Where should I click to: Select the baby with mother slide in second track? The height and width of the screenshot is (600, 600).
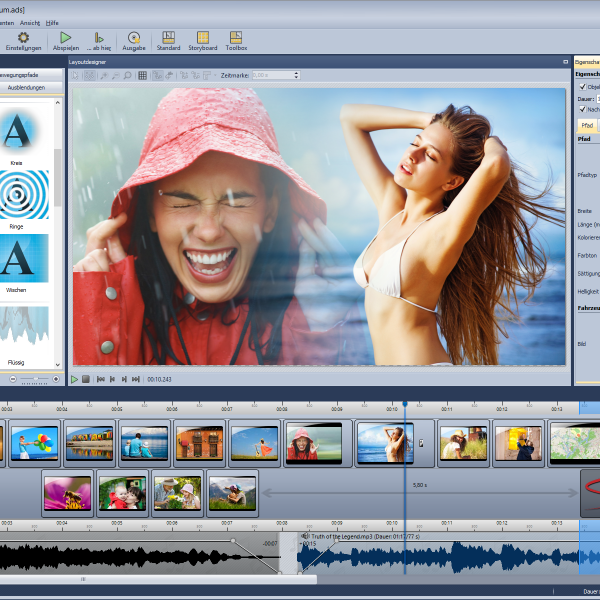tap(122, 493)
